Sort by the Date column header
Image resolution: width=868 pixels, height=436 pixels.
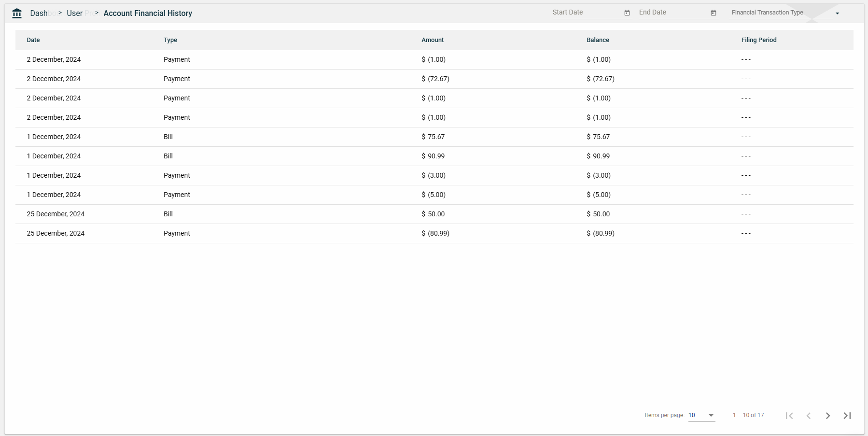(x=33, y=40)
